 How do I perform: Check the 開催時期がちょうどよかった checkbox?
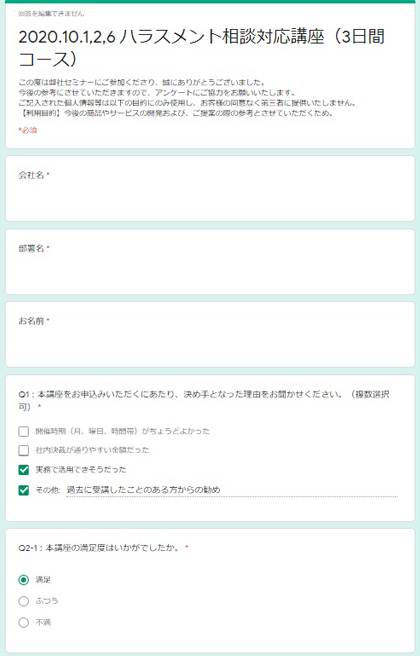[24, 431]
